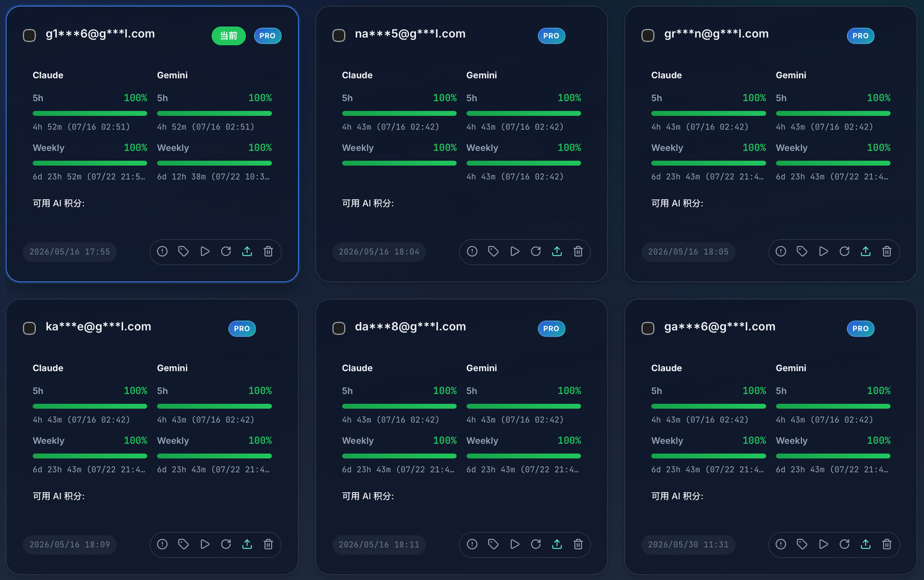Export the ka***e@g***l.com account
Screen dimensions: 924x580
click(x=247, y=544)
